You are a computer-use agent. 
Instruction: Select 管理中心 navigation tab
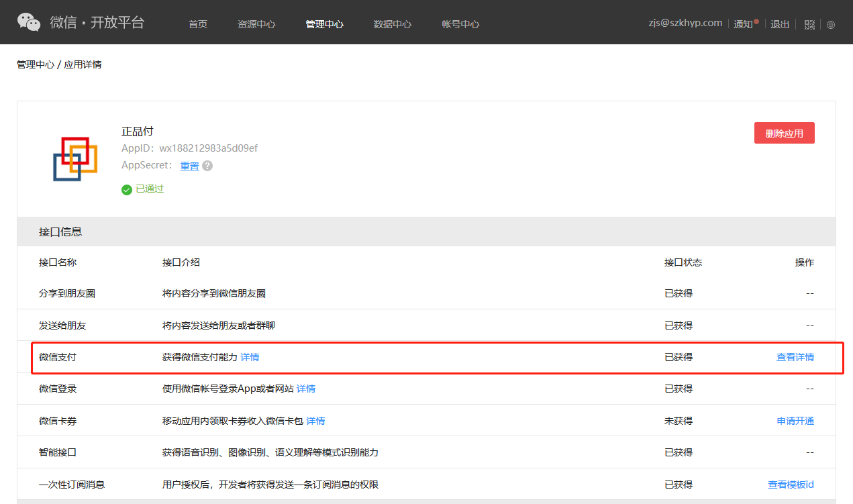click(x=324, y=24)
